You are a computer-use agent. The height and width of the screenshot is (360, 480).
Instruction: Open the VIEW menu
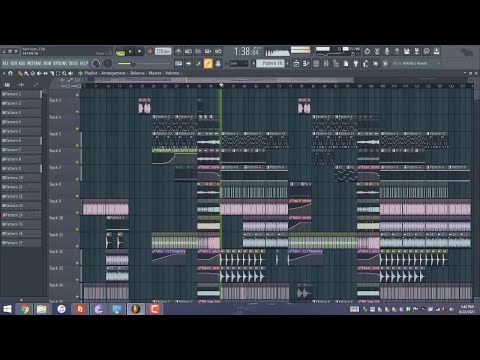point(48,63)
